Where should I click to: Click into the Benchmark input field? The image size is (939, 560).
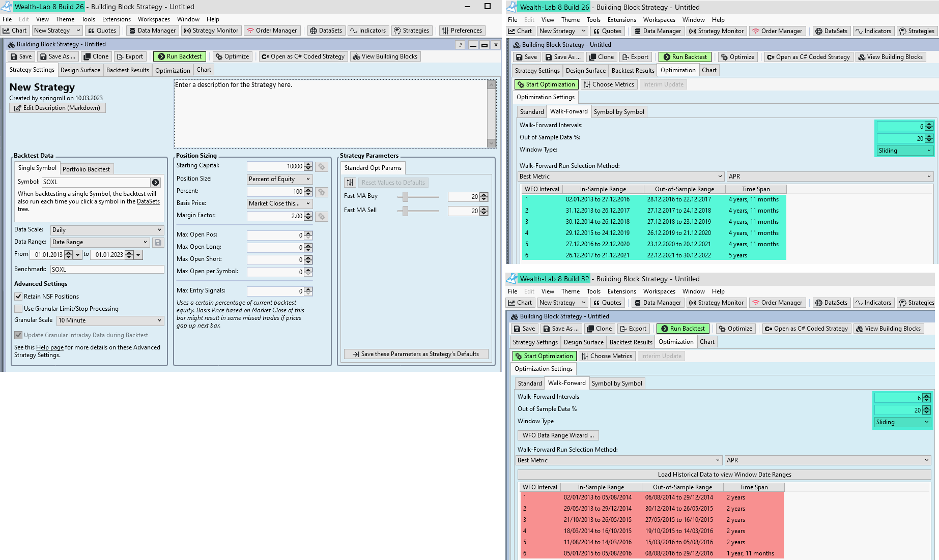point(107,270)
